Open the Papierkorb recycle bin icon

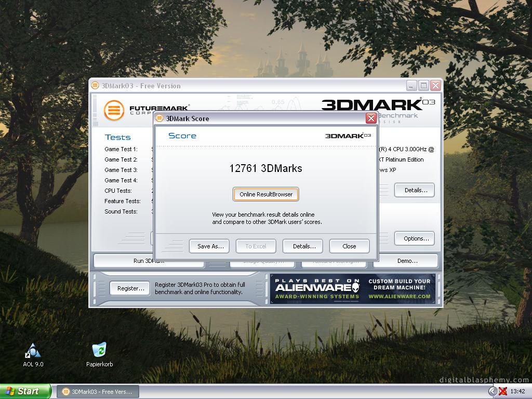click(99, 355)
